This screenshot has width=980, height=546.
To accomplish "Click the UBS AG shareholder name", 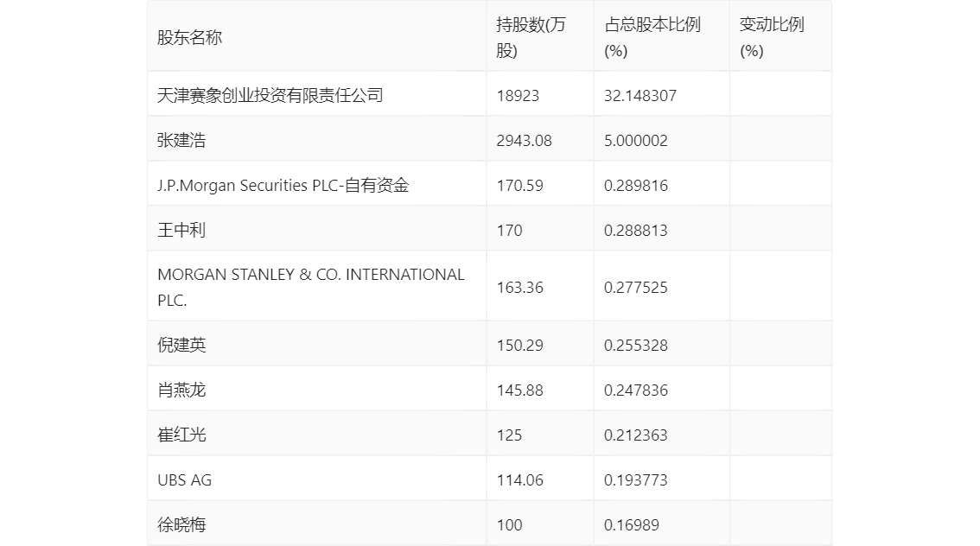I will (x=184, y=479).
